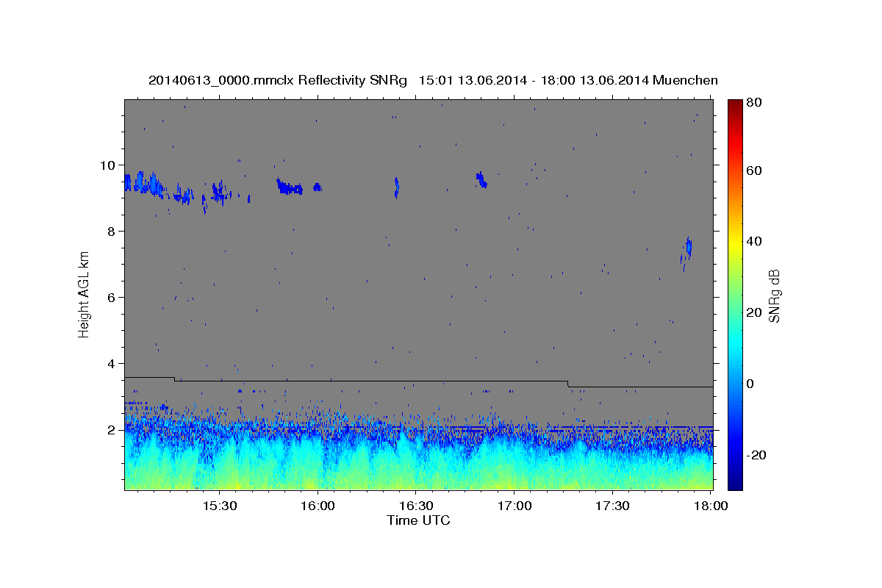Click the colorbar value -20
Screen dimensions: 882x588
tap(757, 455)
